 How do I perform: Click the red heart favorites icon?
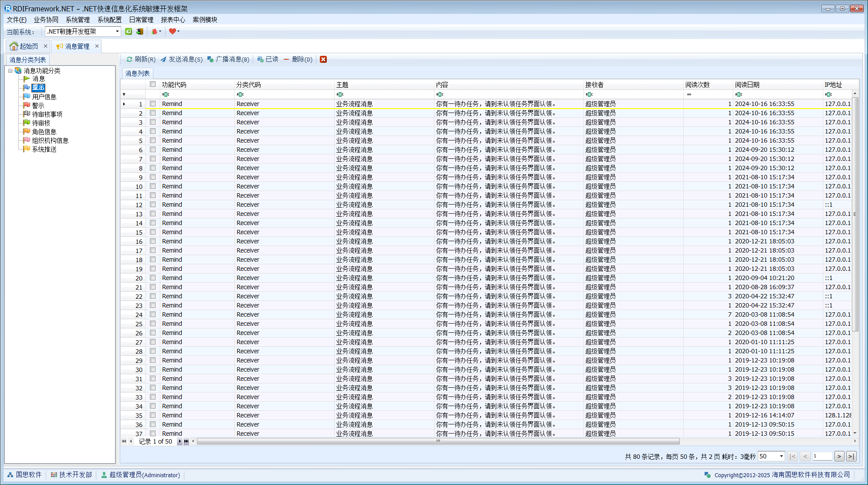coord(173,31)
